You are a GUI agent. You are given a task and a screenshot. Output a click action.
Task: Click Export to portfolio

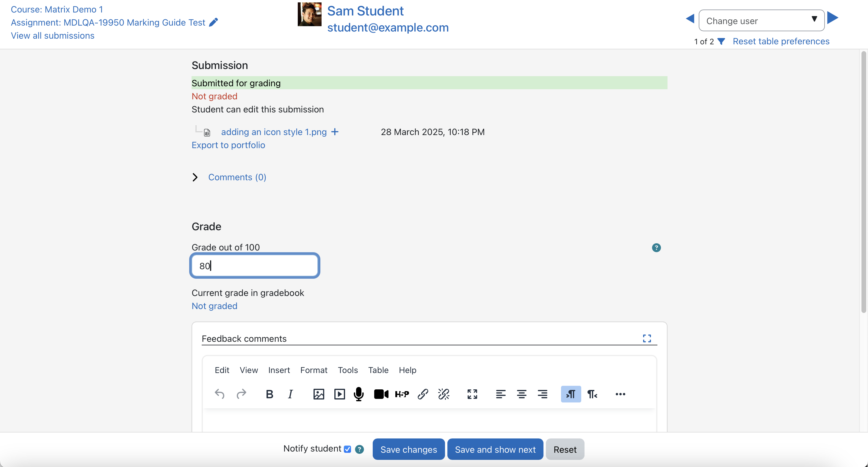[228, 145]
